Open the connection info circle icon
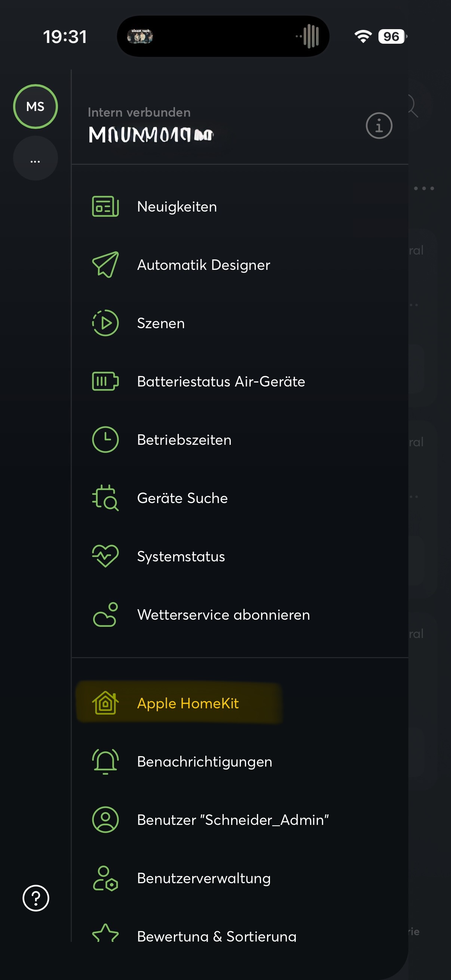The width and height of the screenshot is (451, 980). (x=379, y=126)
